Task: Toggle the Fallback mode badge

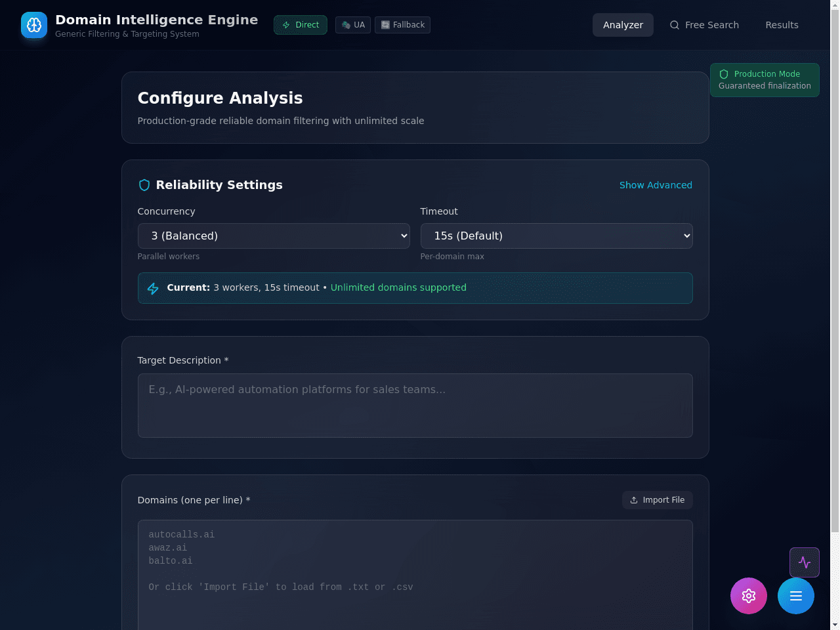Action: (402, 25)
